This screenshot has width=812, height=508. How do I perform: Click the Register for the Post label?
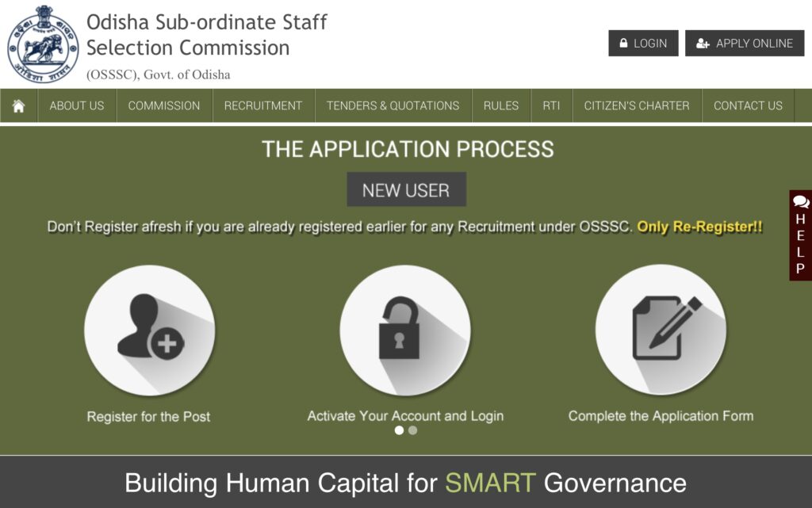point(148,417)
